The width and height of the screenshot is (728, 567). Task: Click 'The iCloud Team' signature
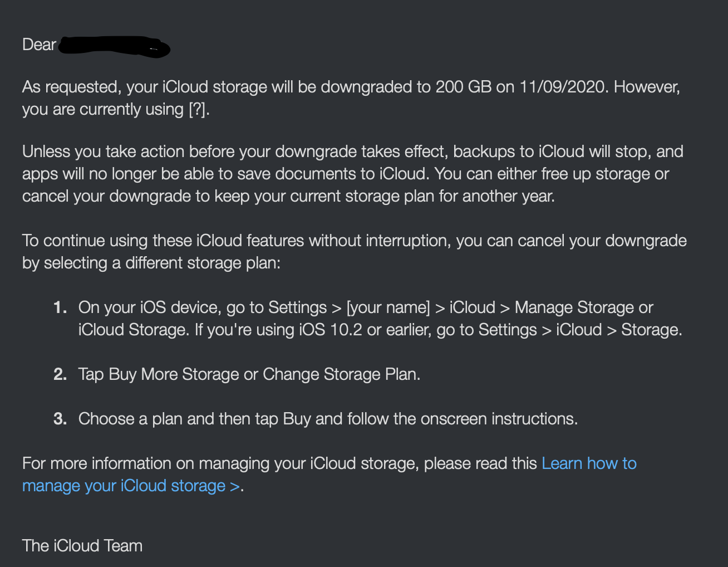click(82, 546)
